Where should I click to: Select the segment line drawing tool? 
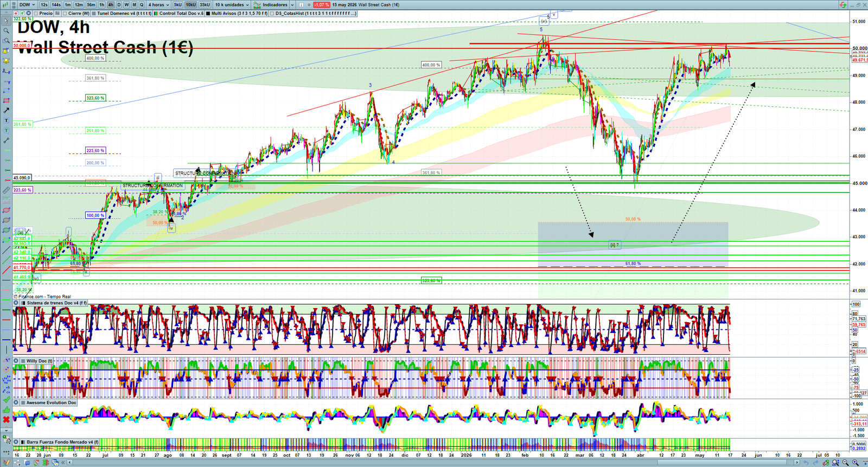pyautogui.click(x=6, y=140)
